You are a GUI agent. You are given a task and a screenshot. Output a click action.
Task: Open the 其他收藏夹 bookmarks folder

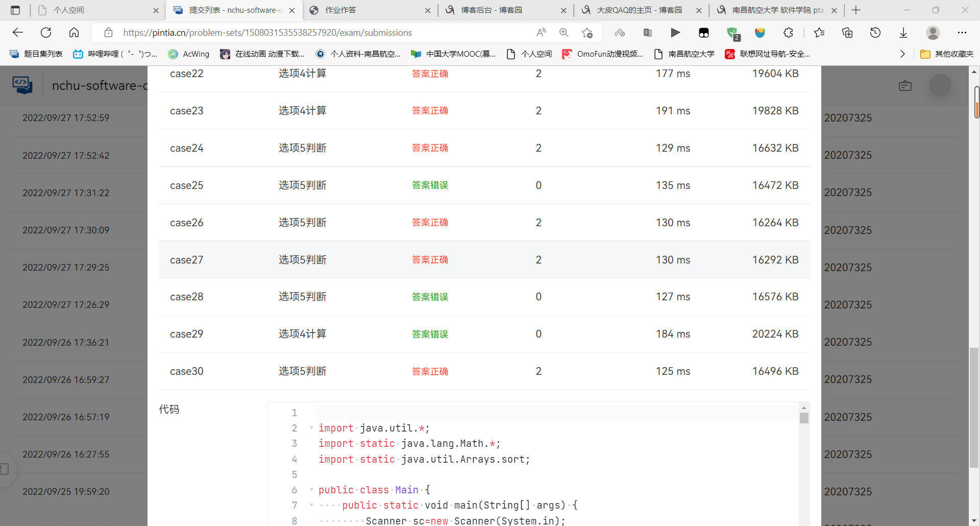pos(947,54)
